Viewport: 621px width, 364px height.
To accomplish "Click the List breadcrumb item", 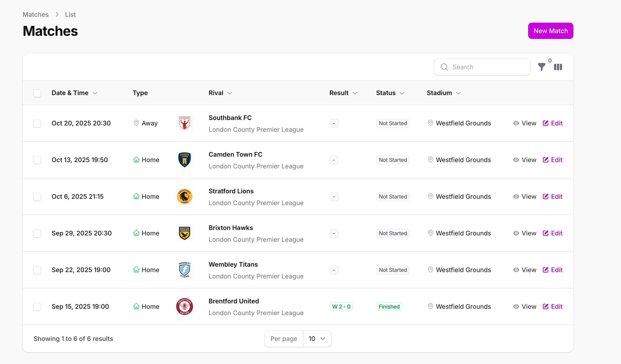I will pyautogui.click(x=70, y=14).
